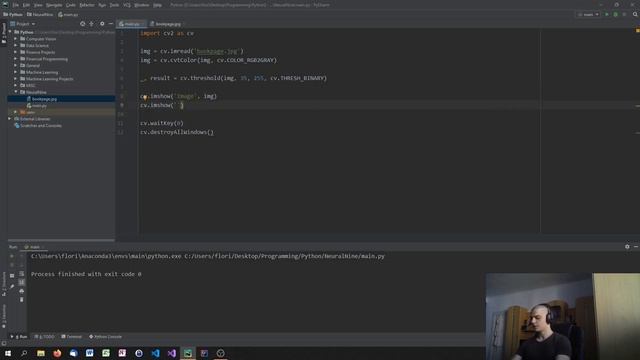Open File Explorer from taskbar

point(41,353)
